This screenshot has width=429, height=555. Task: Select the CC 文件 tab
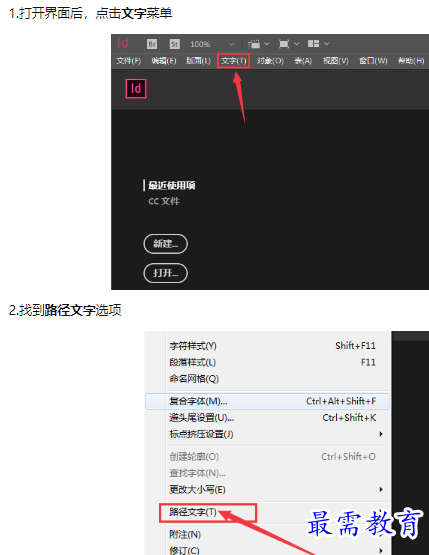coord(164,201)
